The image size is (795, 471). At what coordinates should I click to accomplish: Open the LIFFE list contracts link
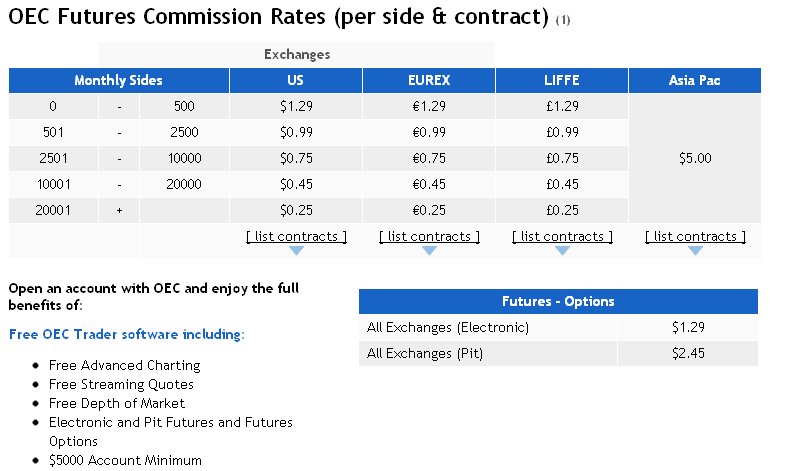(x=562, y=236)
